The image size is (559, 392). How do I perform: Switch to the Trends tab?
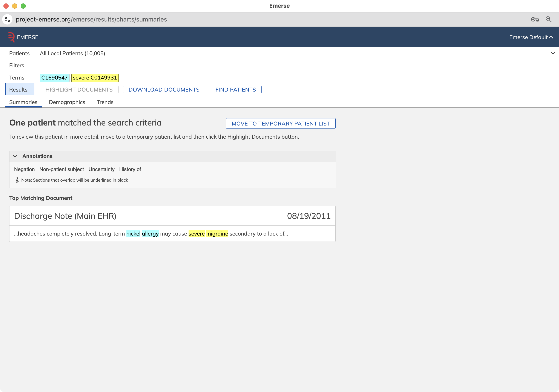coord(105,102)
